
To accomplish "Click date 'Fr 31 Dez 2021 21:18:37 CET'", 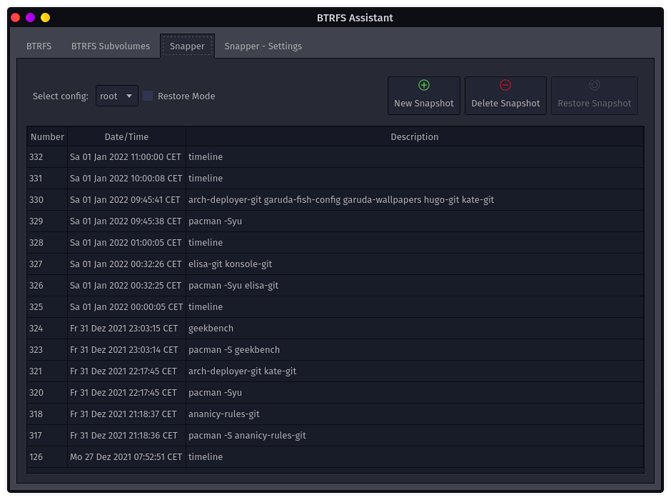I will [123, 414].
